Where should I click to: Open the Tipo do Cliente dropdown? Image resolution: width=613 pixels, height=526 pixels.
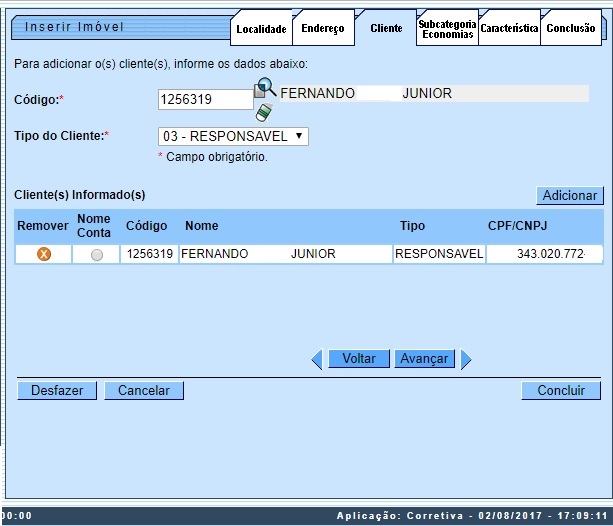tap(233, 136)
